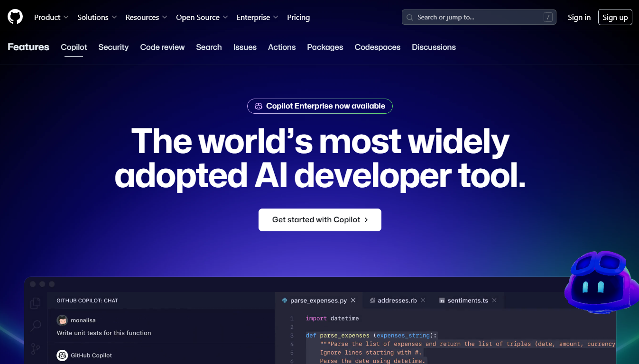Close the sentiments.ts tab
Viewport: 639px width, 364px height.
494,300
